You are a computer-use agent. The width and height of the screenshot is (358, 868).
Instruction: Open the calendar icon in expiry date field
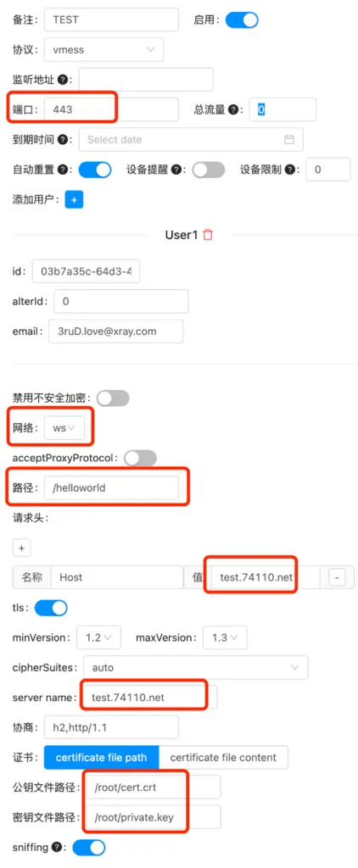coord(288,140)
